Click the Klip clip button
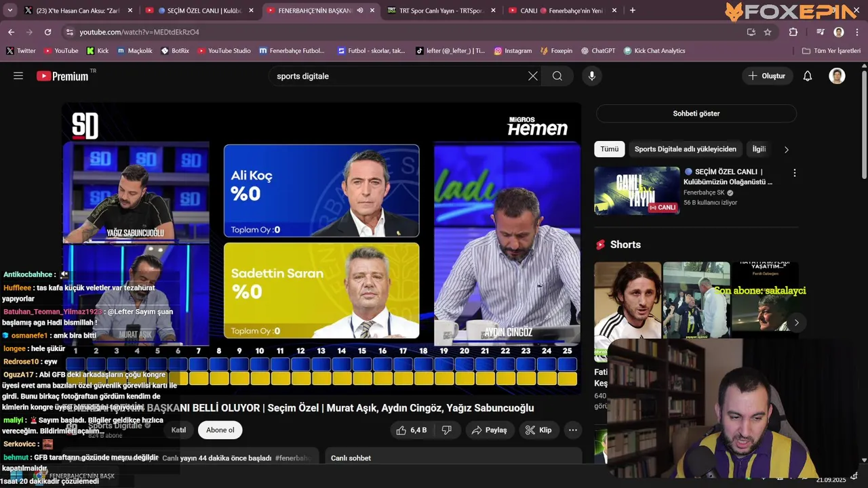 click(x=538, y=430)
